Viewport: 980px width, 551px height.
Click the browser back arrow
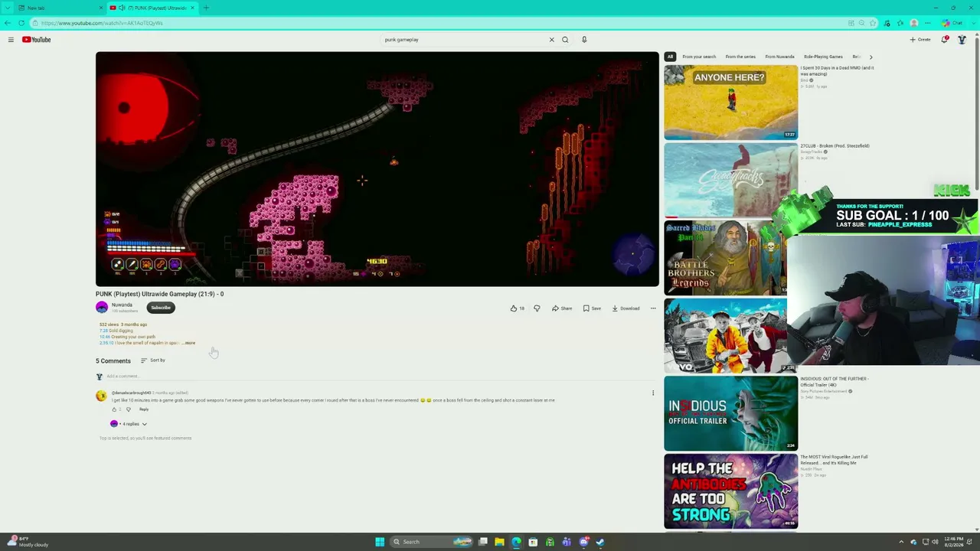[x=8, y=23]
